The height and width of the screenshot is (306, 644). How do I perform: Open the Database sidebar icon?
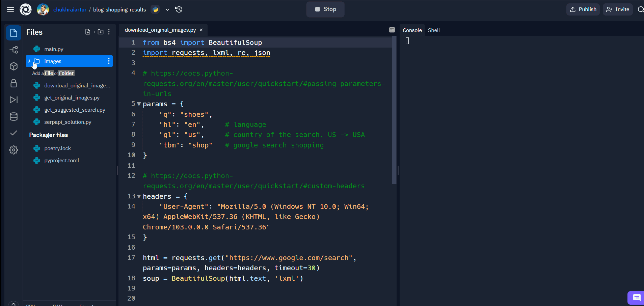tap(14, 117)
